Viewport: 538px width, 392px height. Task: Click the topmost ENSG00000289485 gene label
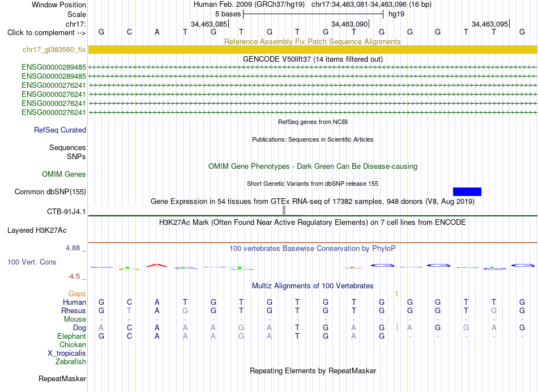click(x=54, y=67)
